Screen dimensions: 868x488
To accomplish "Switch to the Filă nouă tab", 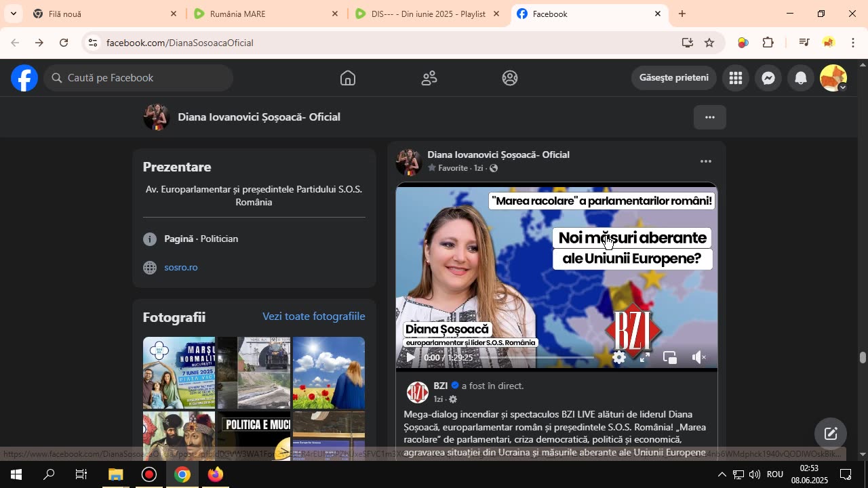I will (x=105, y=14).
